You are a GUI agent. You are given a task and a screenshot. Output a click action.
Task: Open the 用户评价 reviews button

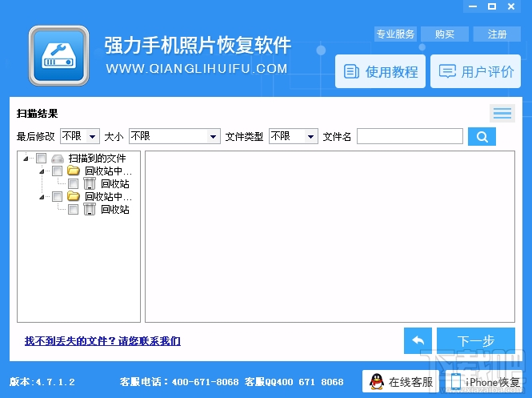coord(475,71)
